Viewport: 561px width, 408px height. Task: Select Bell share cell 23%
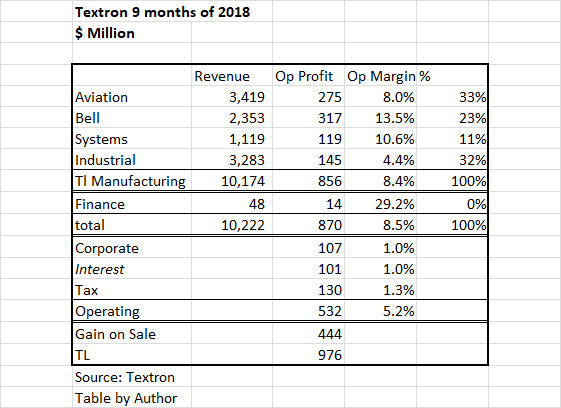(x=452, y=118)
